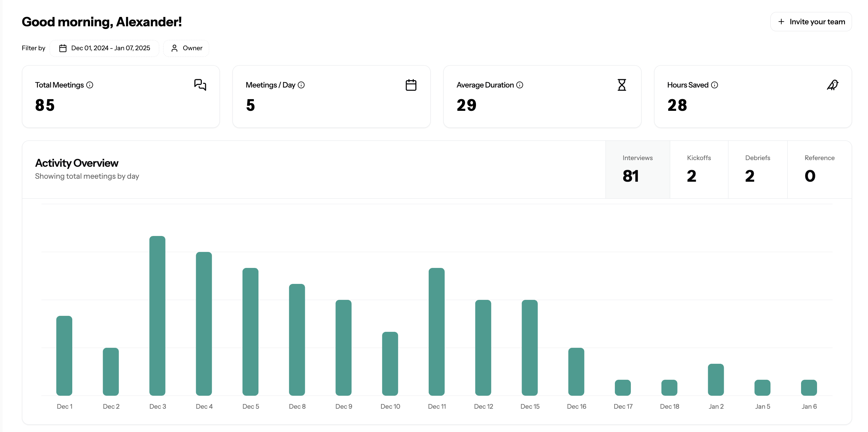Switch to the Debriefs tab

757,169
